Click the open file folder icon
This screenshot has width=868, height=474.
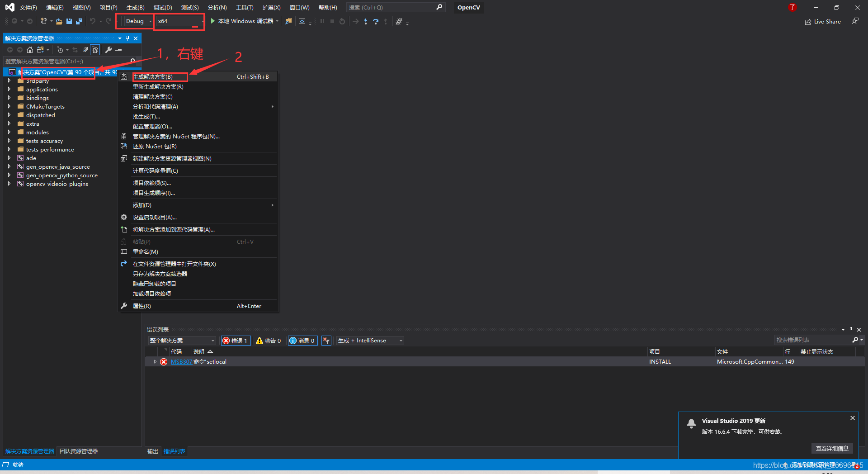[x=59, y=21]
